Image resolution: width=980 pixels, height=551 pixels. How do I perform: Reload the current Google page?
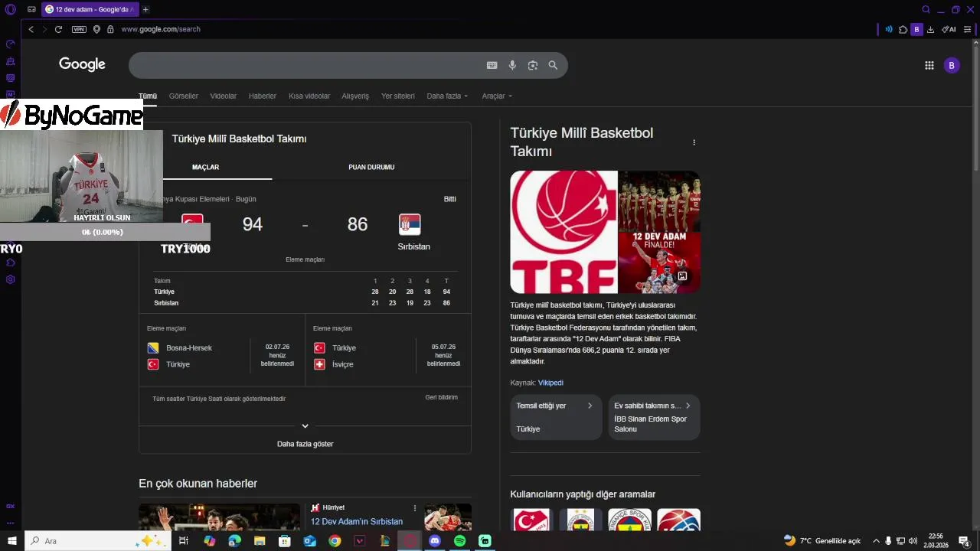pos(58,29)
